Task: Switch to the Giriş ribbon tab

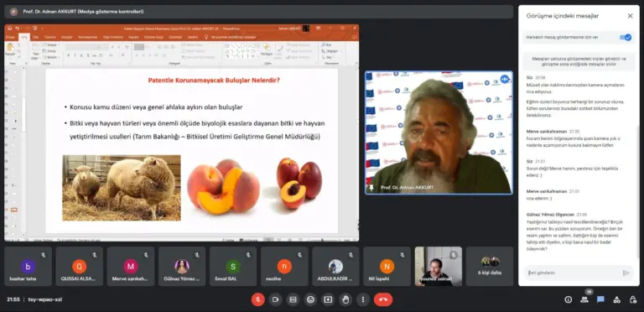Action: 24,37
